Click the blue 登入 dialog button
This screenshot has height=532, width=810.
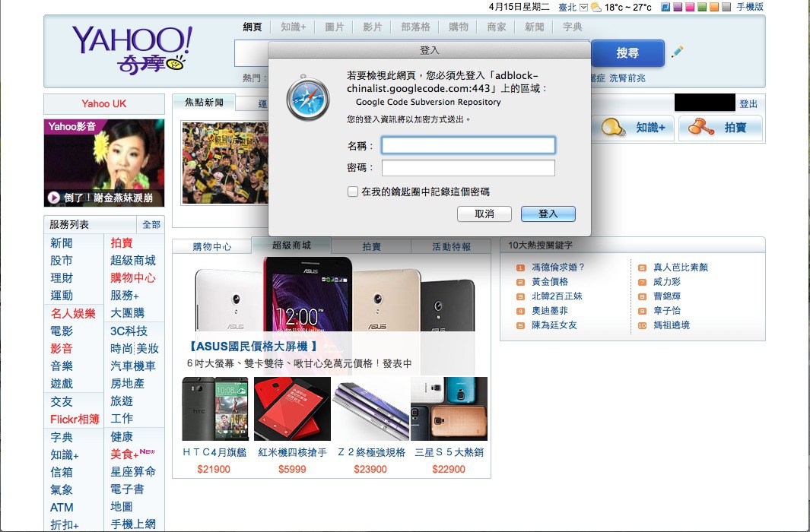pos(548,214)
